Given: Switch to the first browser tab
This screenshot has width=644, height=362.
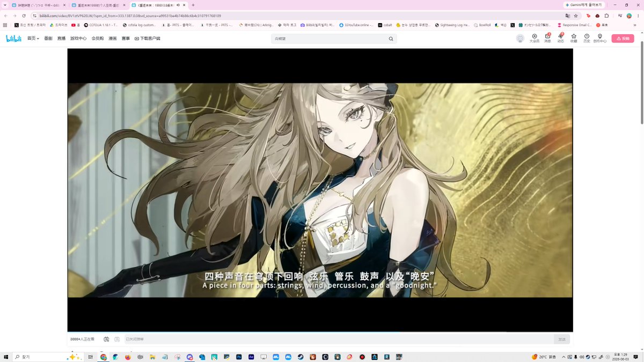Looking at the screenshot, I should click(x=38, y=5).
